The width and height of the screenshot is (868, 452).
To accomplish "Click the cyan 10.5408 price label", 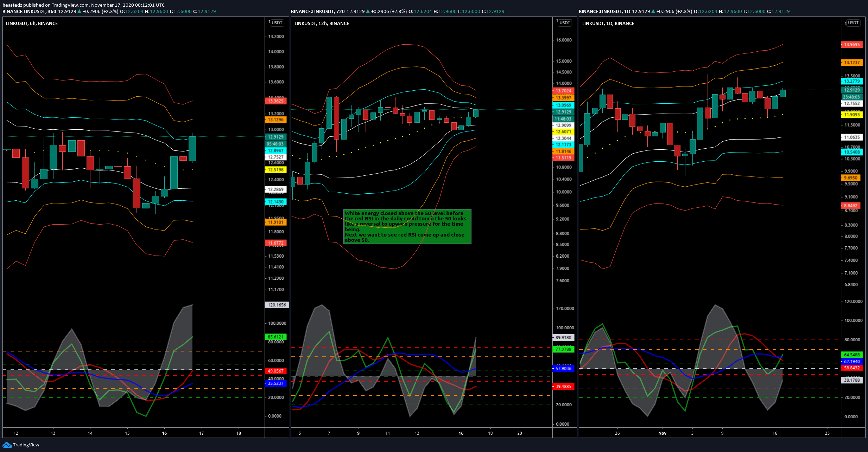I will [852, 152].
